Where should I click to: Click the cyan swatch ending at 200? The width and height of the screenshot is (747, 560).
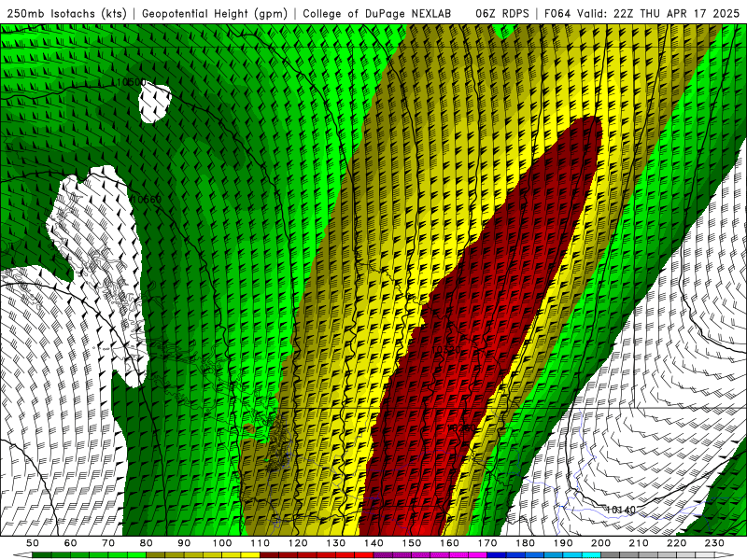pyautogui.click(x=591, y=555)
